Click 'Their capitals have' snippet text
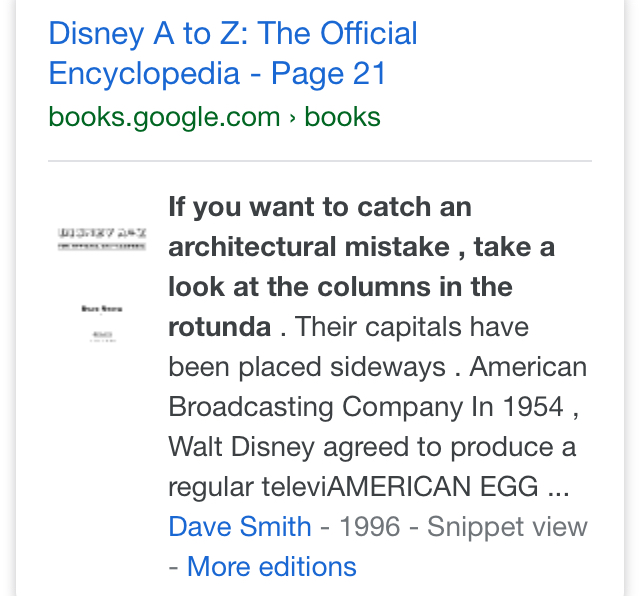The image size is (640, 596). [412, 327]
